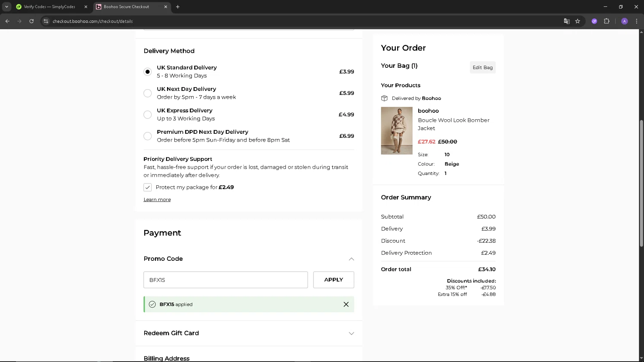Bookmark this page with the star icon
Image resolution: width=644 pixels, height=362 pixels.
tap(577, 21)
